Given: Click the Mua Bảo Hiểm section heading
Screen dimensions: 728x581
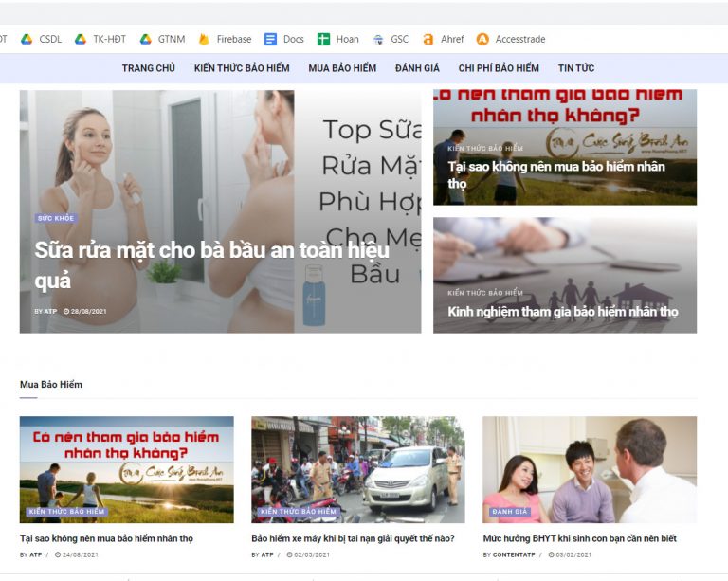Looking at the screenshot, I should (51, 385).
